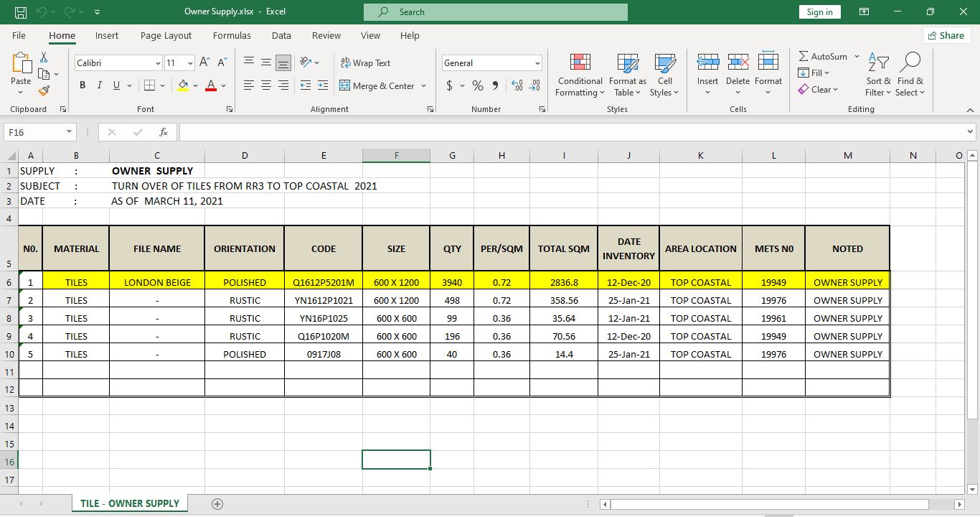The width and height of the screenshot is (980, 517).
Task: Toggle Italic formatting
Action: pos(100,85)
